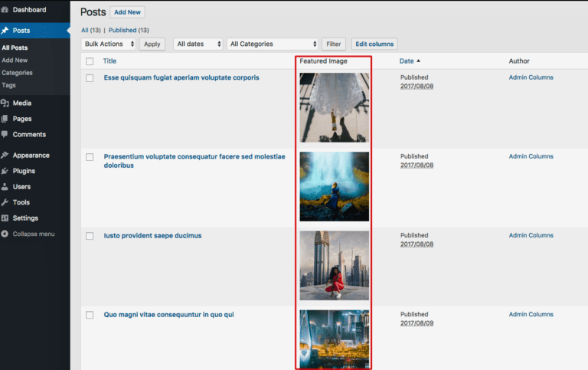Select the Quo magni vitae post checkbox

click(90, 315)
